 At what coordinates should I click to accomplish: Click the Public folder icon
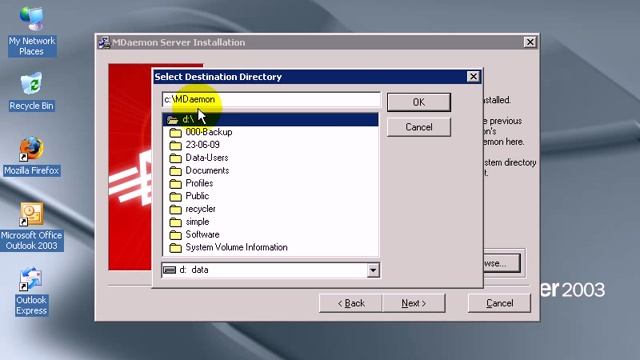tap(176, 196)
